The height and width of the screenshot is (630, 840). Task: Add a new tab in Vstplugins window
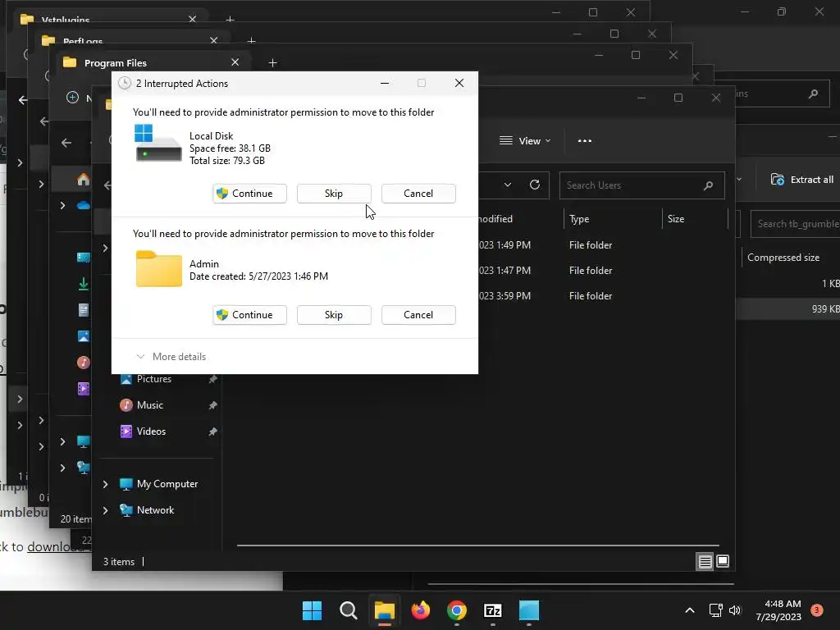tap(230, 20)
